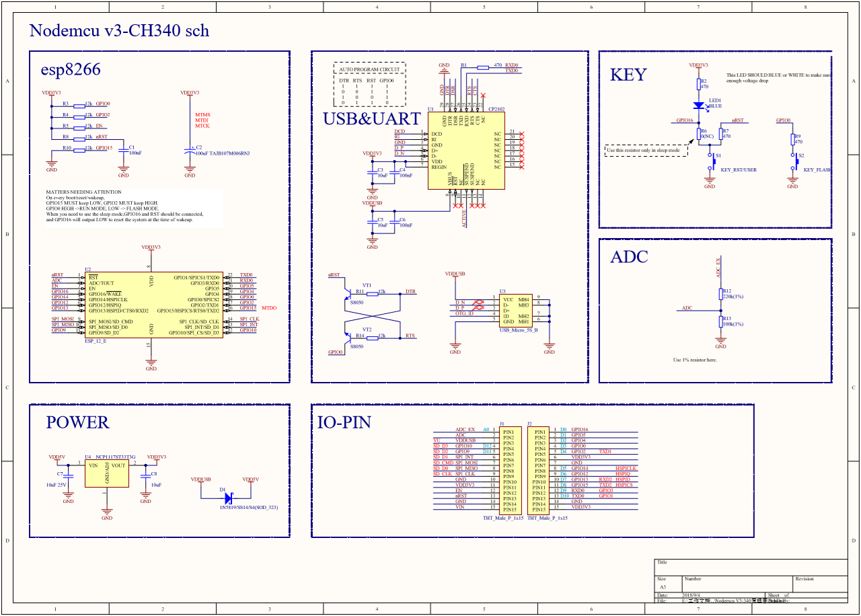This screenshot has width=861, height=616.
Task: Click the 'OTG_ID' net label
Action: click(x=464, y=313)
